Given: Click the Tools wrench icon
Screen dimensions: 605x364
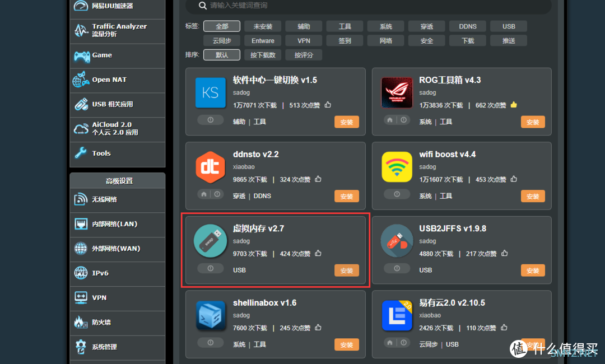Looking at the screenshot, I should [81, 153].
